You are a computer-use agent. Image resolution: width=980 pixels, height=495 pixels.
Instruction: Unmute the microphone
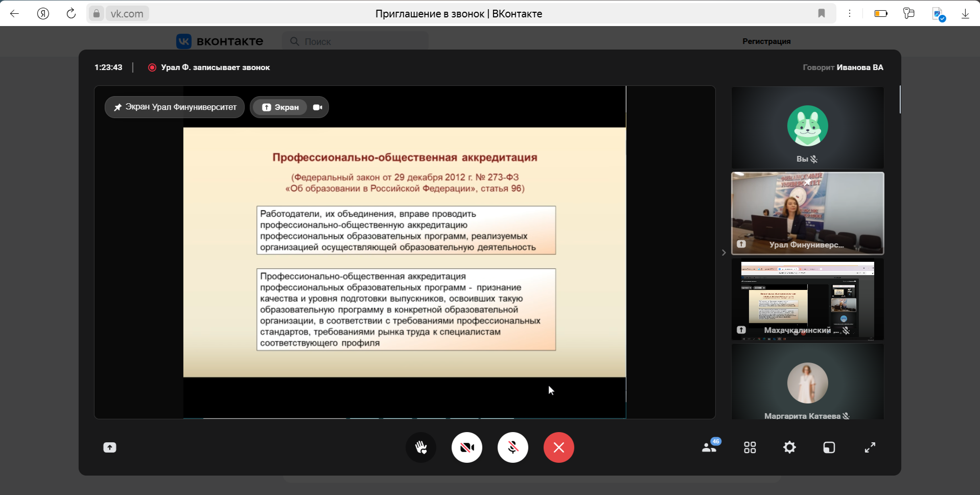click(x=513, y=447)
